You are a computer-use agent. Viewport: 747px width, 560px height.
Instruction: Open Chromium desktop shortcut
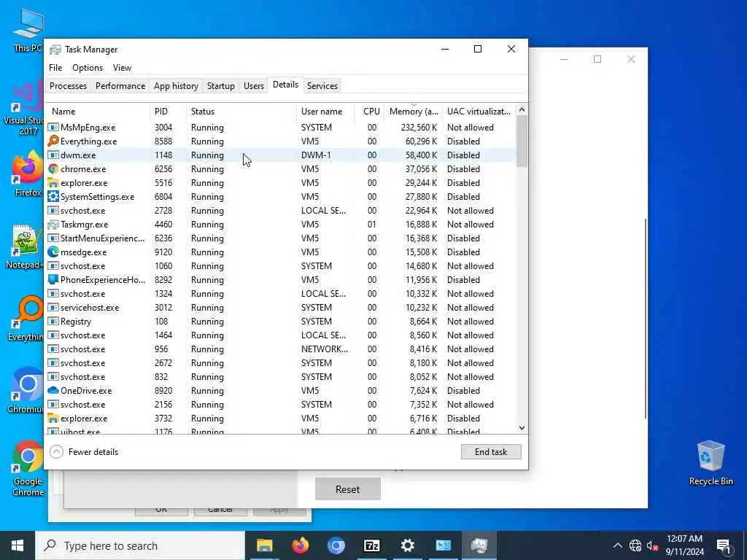coord(26,389)
